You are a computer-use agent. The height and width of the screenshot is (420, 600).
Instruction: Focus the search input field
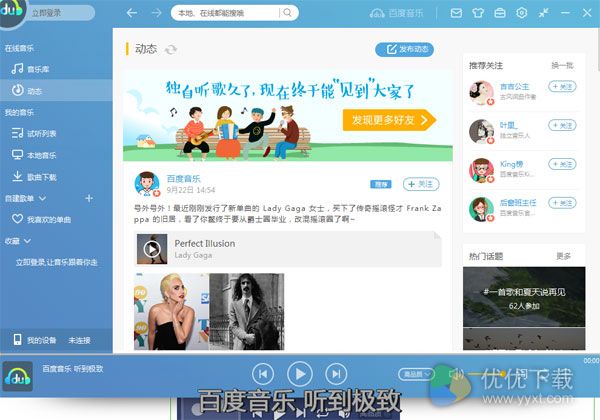point(227,13)
